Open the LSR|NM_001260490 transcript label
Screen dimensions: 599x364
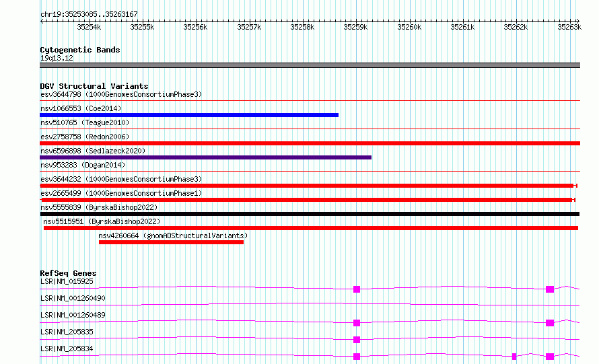tap(73, 298)
